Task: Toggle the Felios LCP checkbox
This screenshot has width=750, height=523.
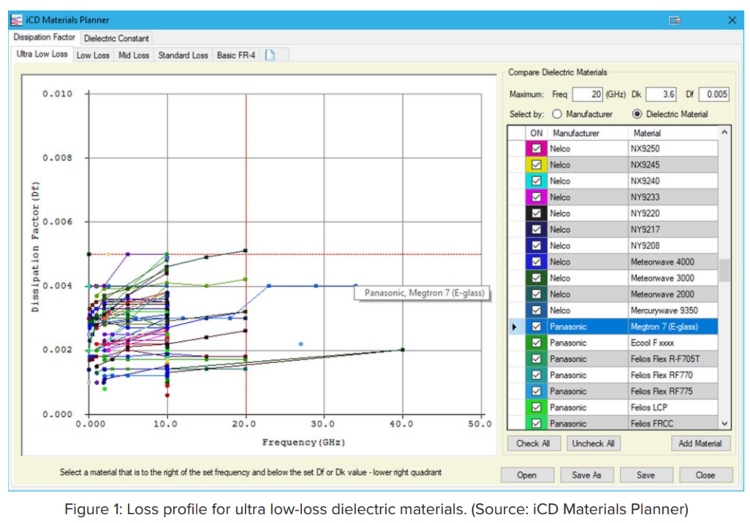Action: (536, 407)
